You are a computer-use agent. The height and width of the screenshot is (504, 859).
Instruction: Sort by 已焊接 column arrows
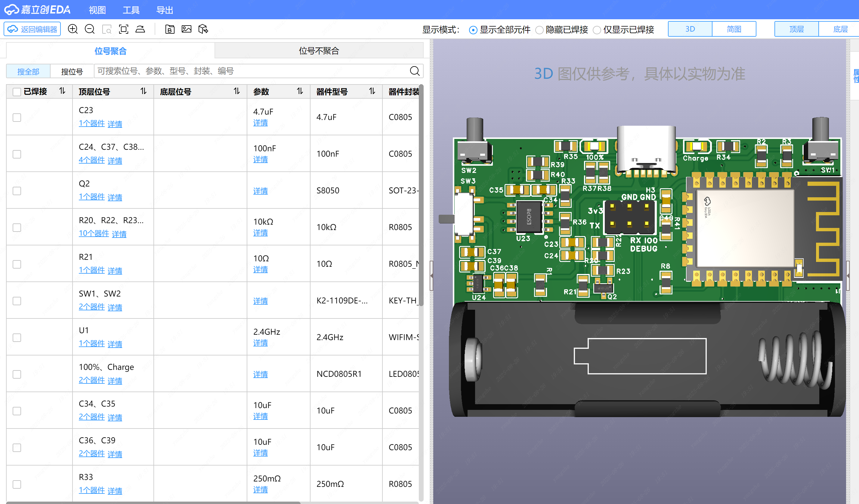(x=62, y=91)
